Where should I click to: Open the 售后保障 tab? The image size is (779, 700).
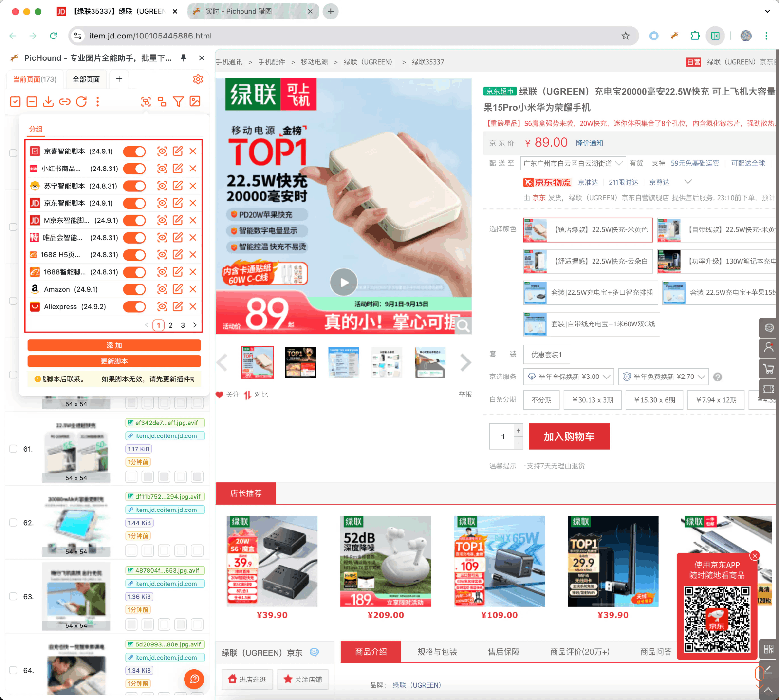click(x=504, y=652)
